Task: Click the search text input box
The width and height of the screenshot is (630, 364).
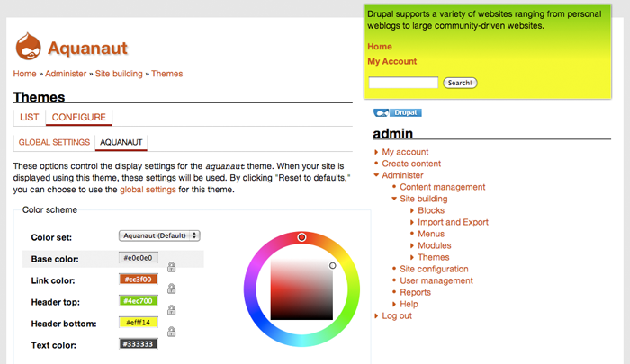Action: coord(403,83)
